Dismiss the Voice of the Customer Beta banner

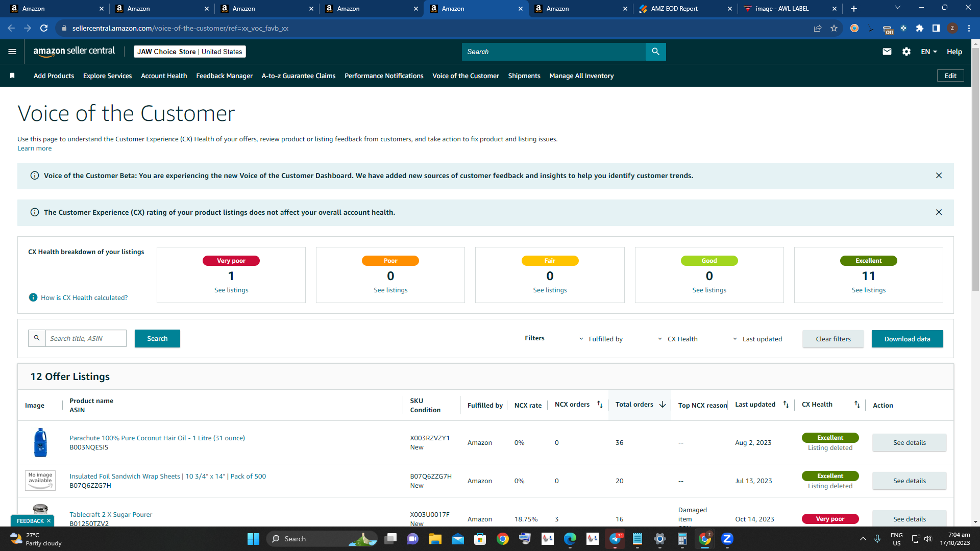coord(939,176)
